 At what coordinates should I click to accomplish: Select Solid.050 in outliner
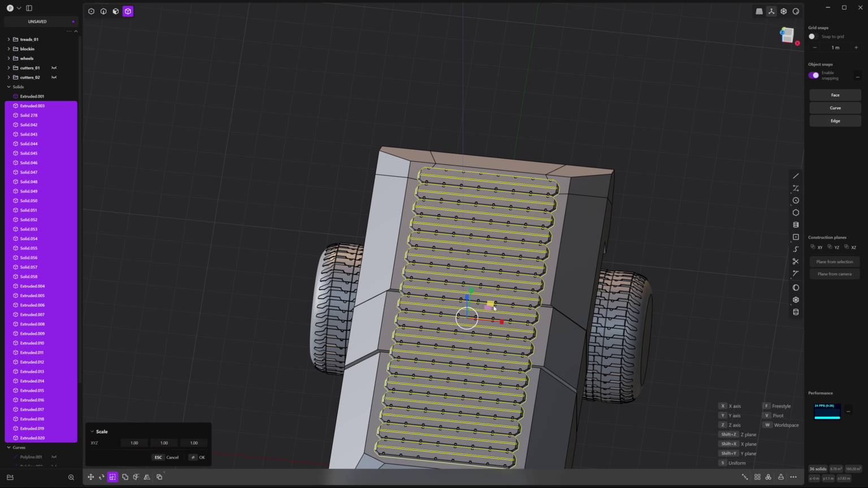click(x=41, y=201)
